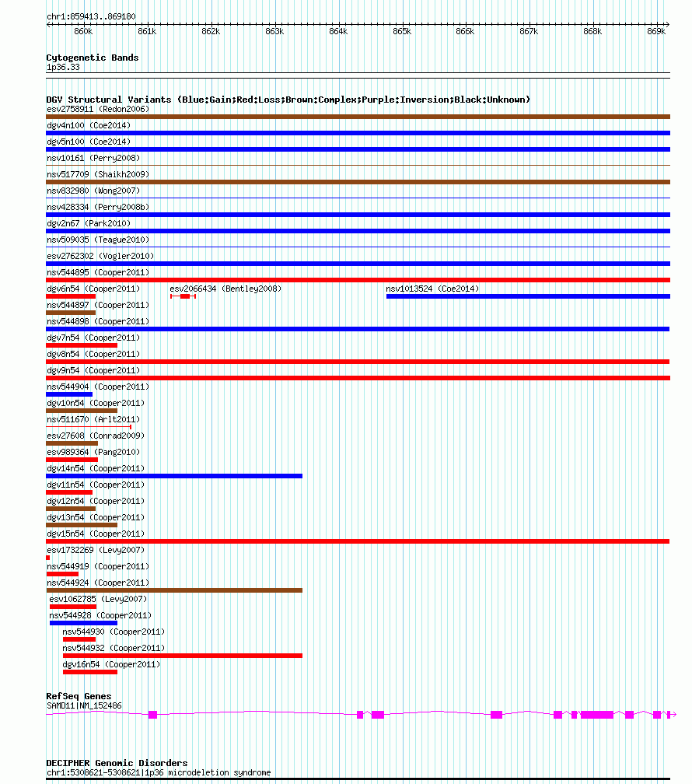Open the dgv11n54 (Cooper2011) label
Viewport: 692px width, 784px height.
coord(96,485)
